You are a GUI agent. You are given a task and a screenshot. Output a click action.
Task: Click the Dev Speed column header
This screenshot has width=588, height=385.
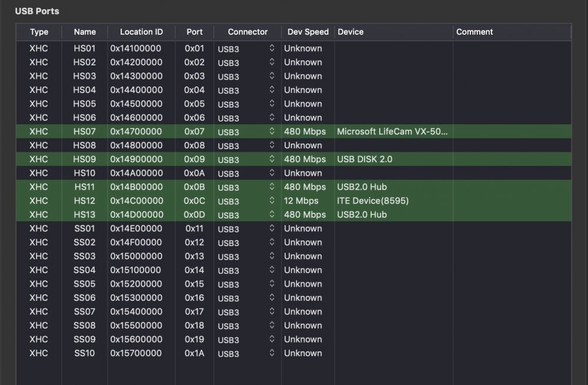pyautogui.click(x=308, y=32)
